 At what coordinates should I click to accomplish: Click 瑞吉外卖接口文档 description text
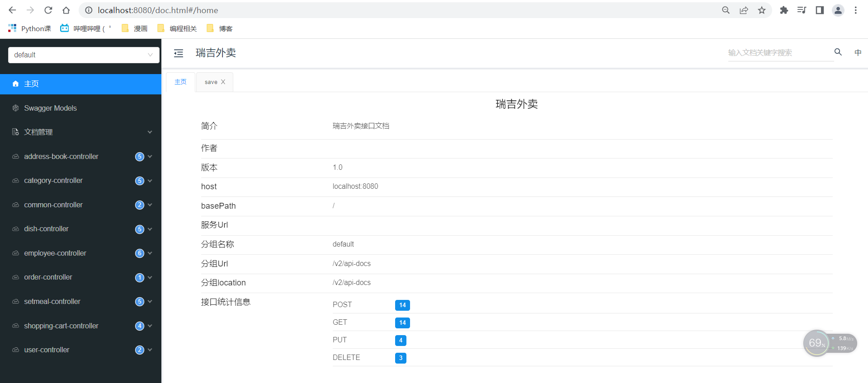point(361,126)
